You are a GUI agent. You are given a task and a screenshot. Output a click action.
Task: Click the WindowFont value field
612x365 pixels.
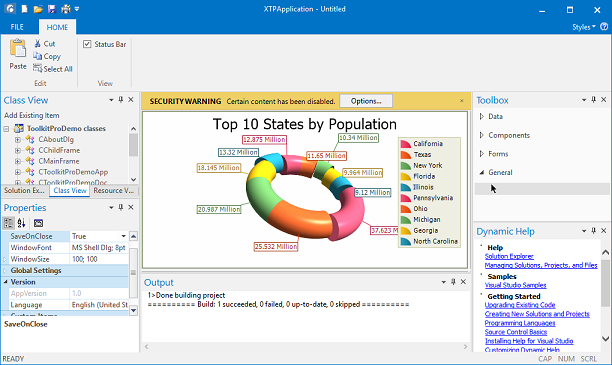(x=99, y=247)
